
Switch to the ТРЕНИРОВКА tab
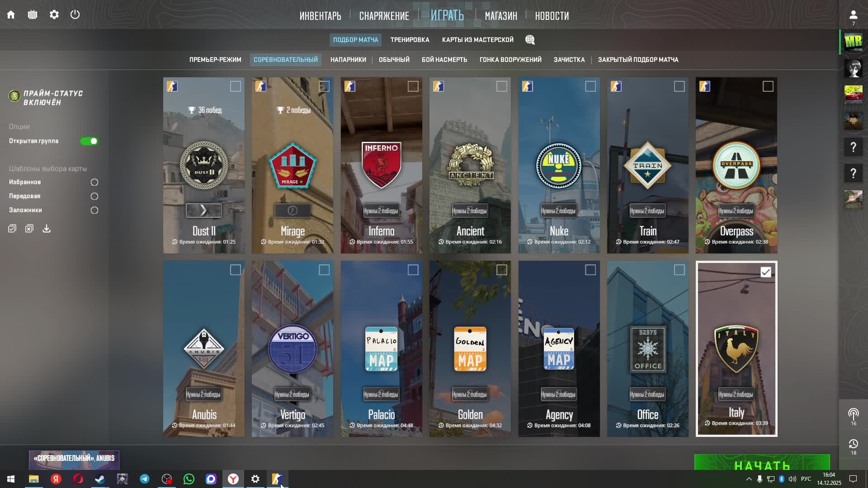pyautogui.click(x=410, y=40)
